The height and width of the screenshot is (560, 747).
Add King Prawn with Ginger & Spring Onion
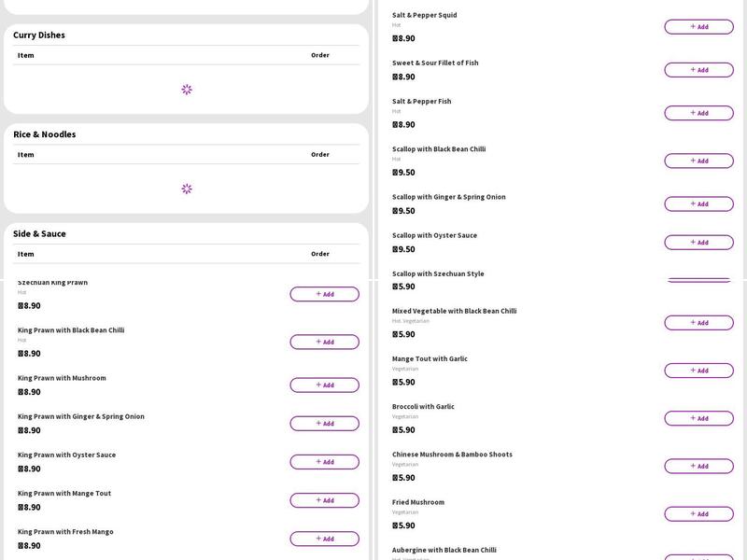(x=324, y=424)
